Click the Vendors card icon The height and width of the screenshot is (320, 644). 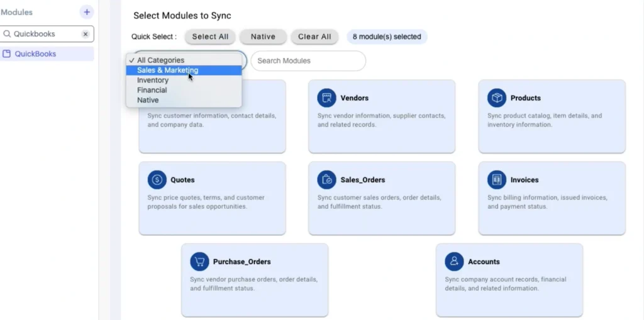pos(326,98)
